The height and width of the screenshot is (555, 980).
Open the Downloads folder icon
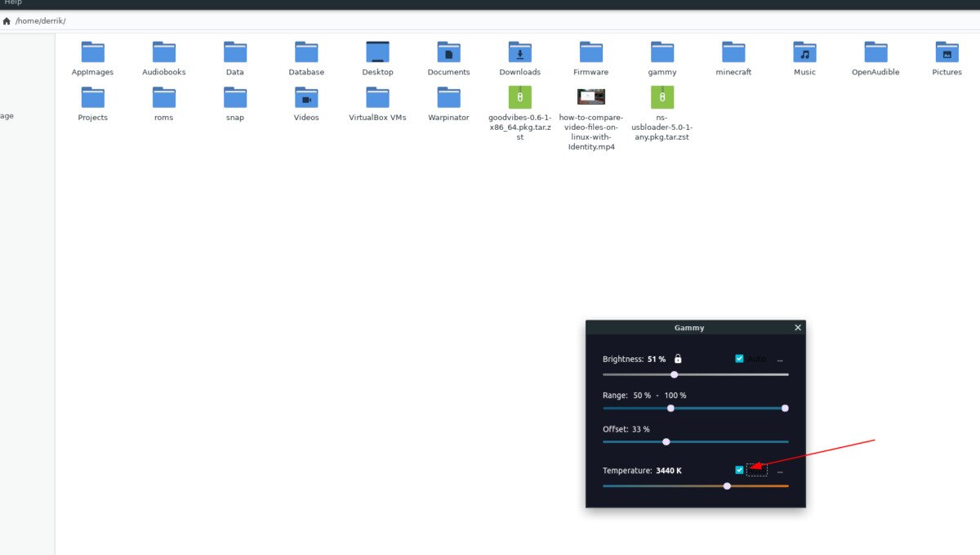pos(519,52)
